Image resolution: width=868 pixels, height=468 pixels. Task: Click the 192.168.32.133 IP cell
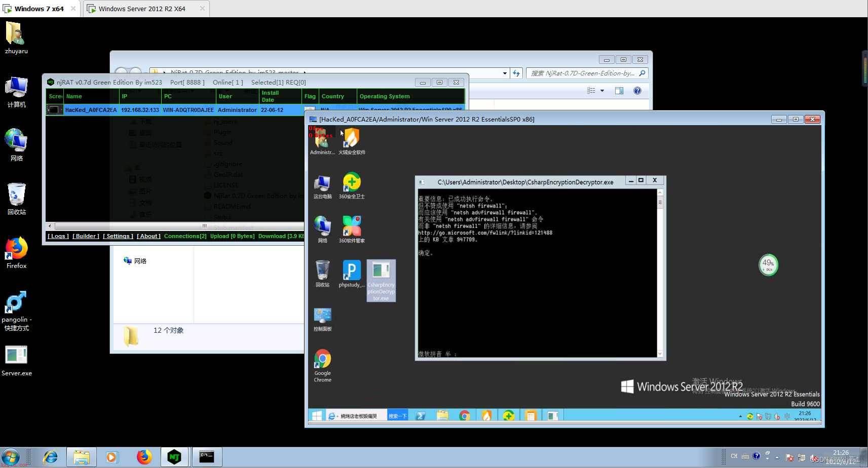pyautogui.click(x=140, y=110)
